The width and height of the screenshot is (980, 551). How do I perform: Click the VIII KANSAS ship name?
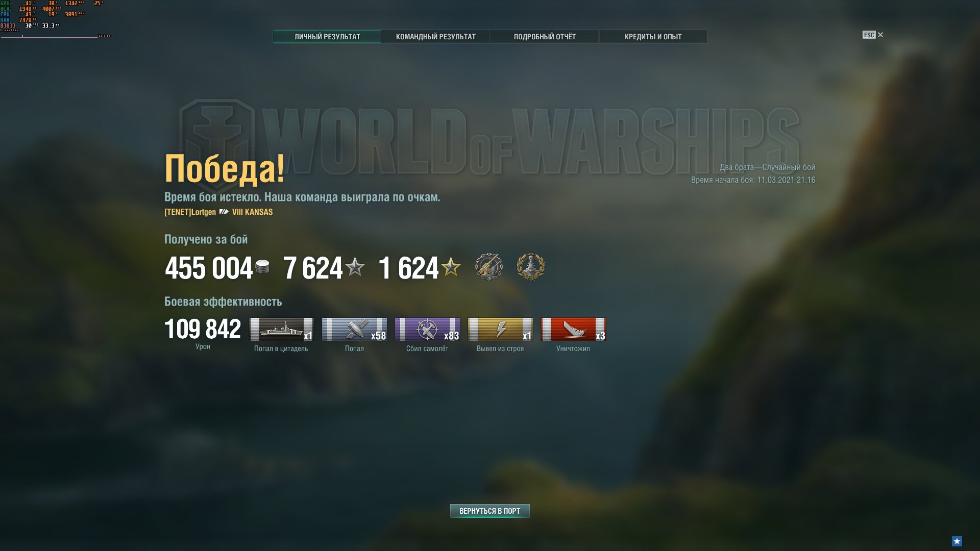[x=252, y=212]
